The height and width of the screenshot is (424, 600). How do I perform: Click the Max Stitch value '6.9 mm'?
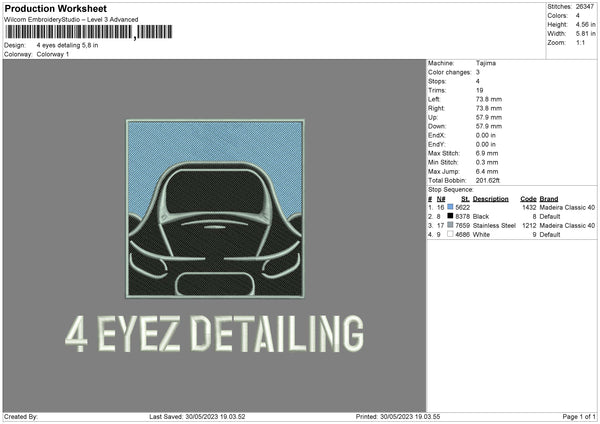coord(487,153)
